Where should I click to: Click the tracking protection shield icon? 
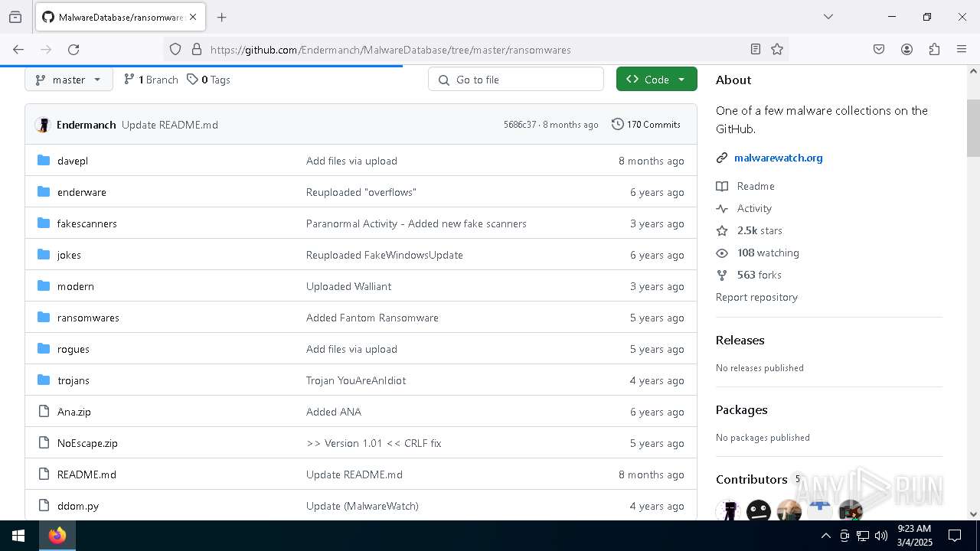[x=175, y=49]
